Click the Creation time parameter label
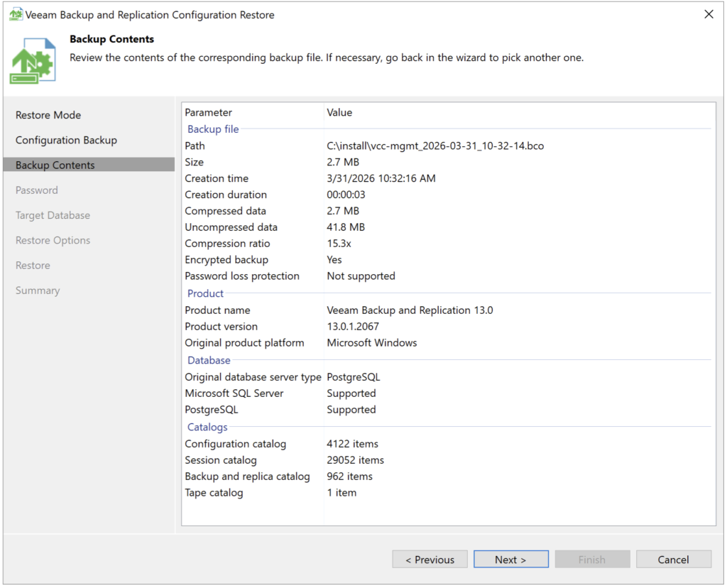The width and height of the screenshot is (727, 588). pos(217,178)
